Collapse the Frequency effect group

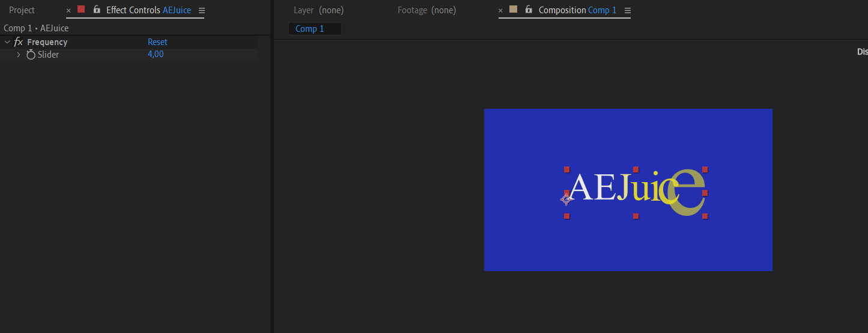(x=7, y=42)
